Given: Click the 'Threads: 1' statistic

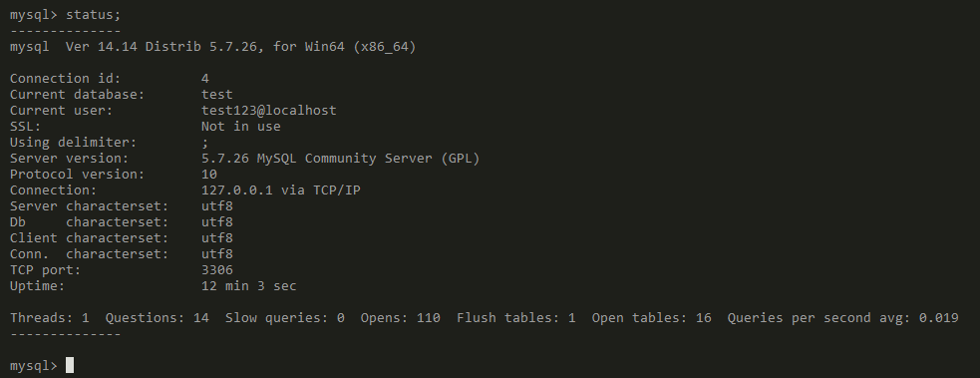Looking at the screenshot, I should click(50, 318).
